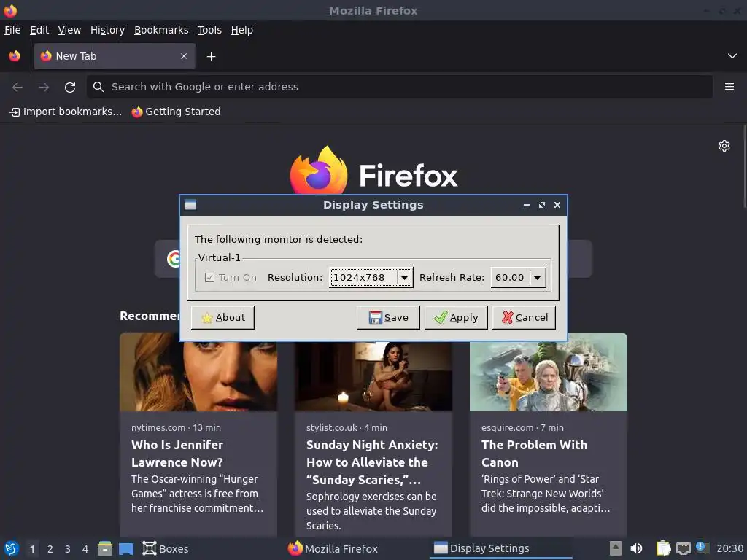
Task: Click the Apply button
Action: coord(456,318)
